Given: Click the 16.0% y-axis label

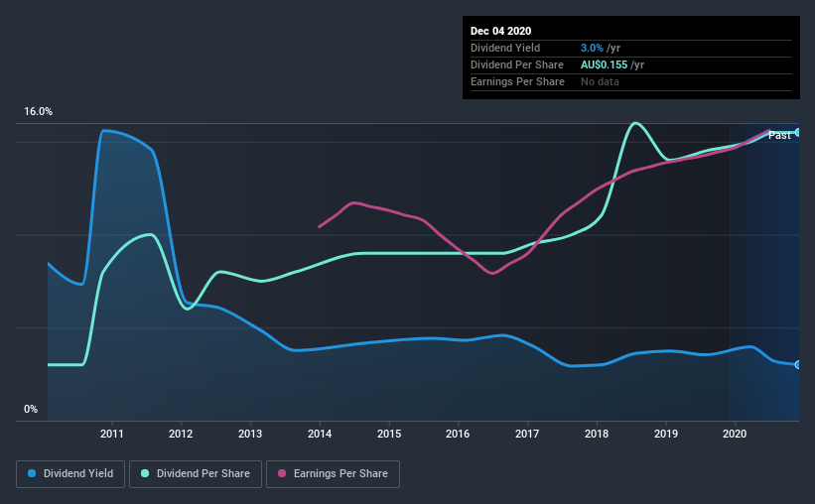Looking at the screenshot, I should click(x=39, y=112).
